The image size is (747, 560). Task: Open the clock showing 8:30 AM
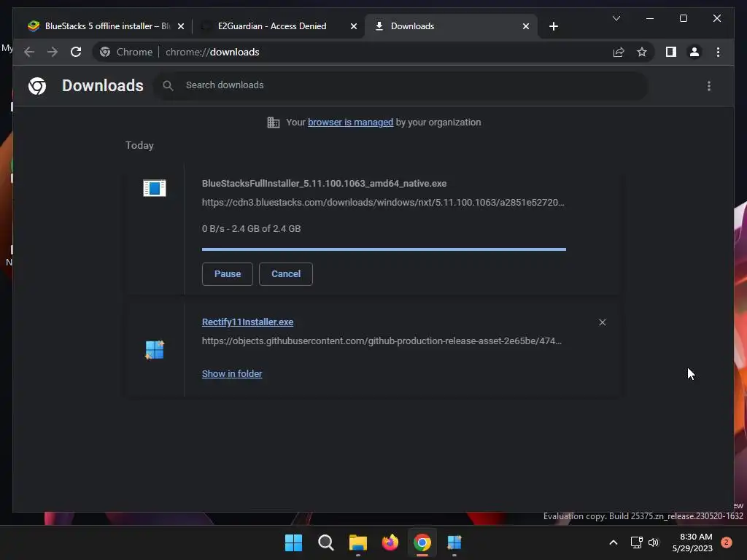(692, 542)
